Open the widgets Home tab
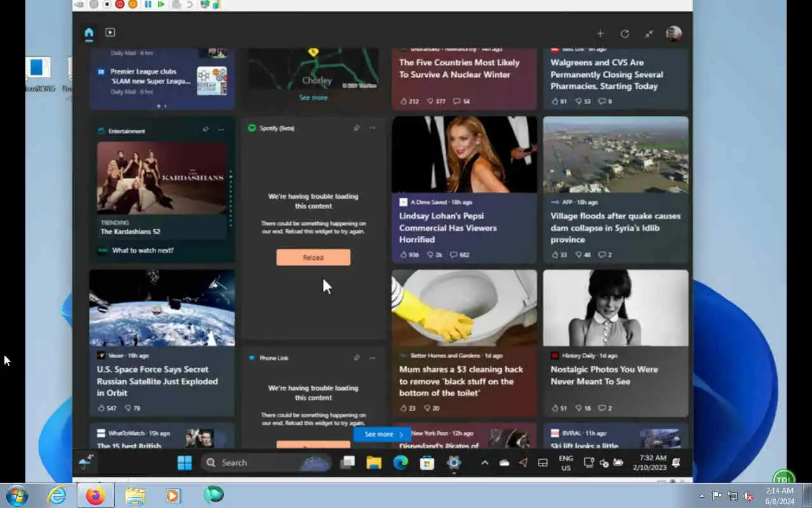Screen dimensions: 812x508 pyautogui.click(x=89, y=32)
